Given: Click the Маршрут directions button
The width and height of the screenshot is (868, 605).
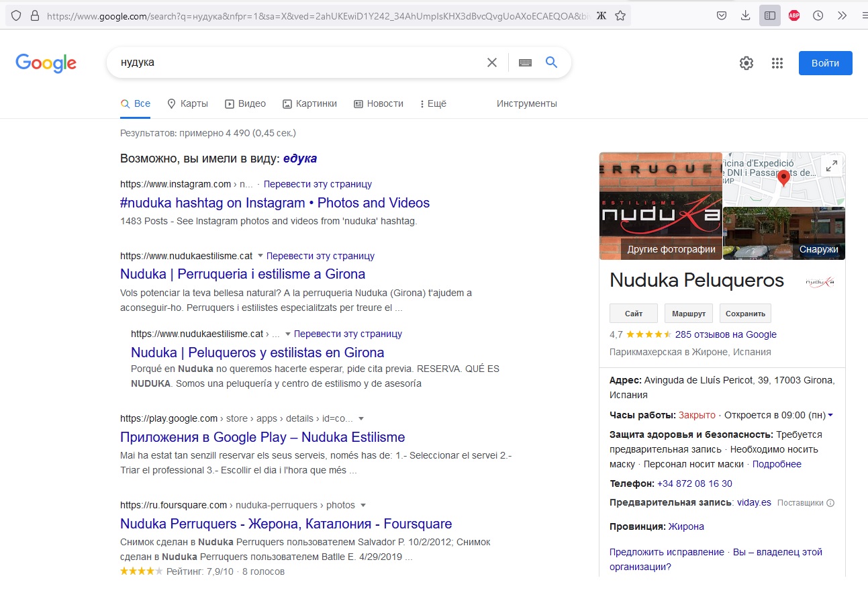Looking at the screenshot, I should point(689,314).
